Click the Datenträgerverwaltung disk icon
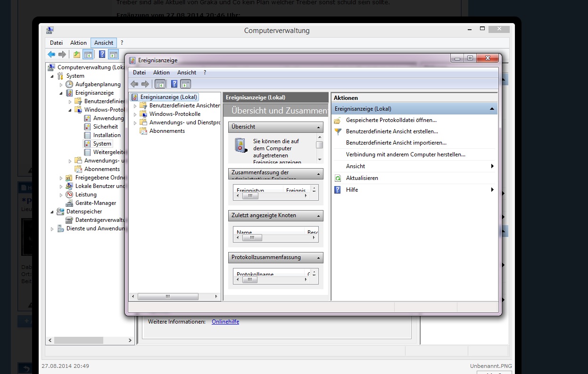Screen dimensions: 588x374 [69, 220]
